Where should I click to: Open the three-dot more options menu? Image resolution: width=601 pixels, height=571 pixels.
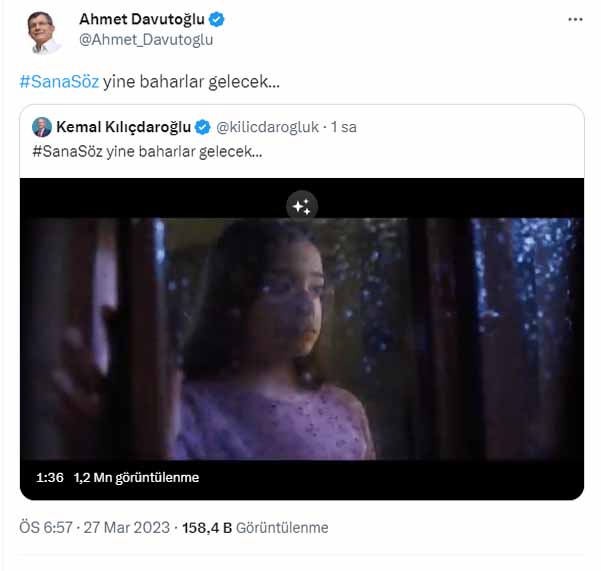click(x=574, y=19)
